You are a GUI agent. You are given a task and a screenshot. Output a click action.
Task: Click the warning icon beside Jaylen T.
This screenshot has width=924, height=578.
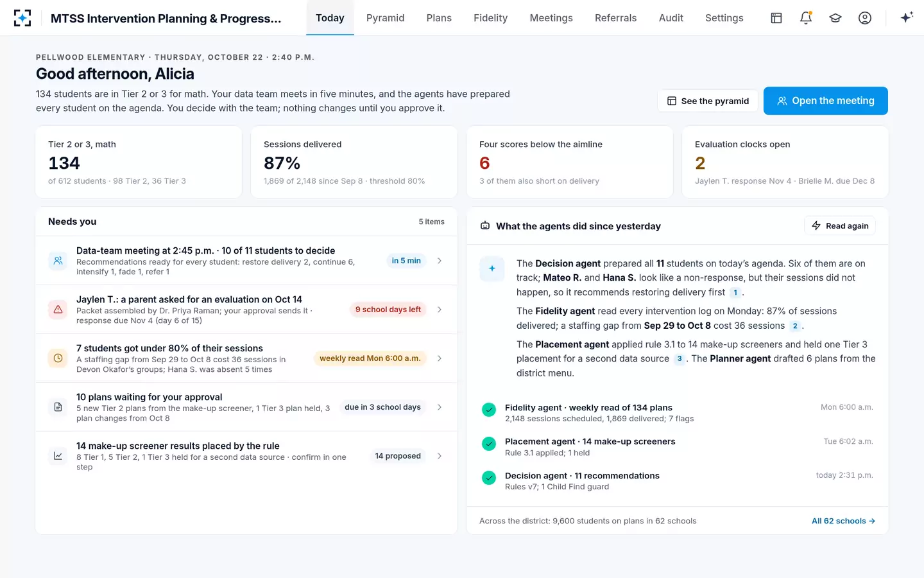tap(58, 310)
